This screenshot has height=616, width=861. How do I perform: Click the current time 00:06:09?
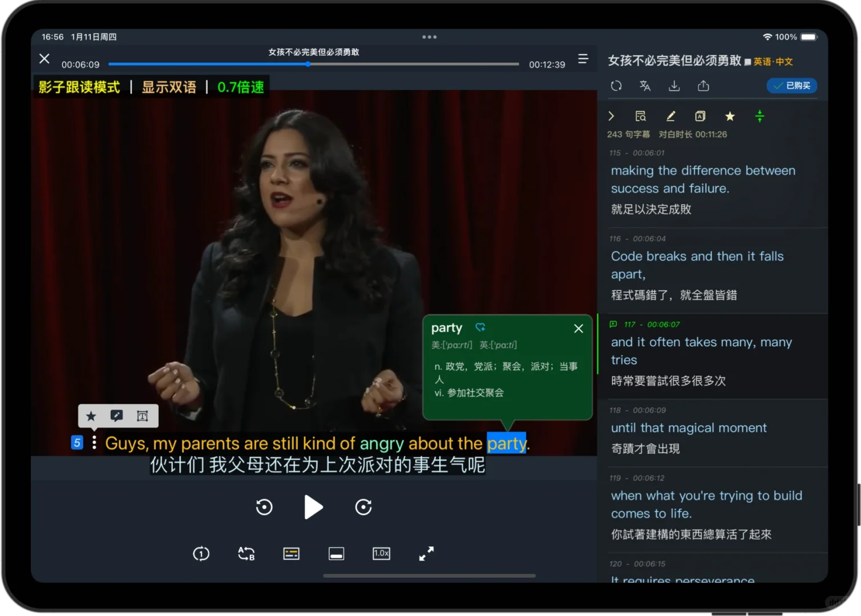(x=80, y=65)
